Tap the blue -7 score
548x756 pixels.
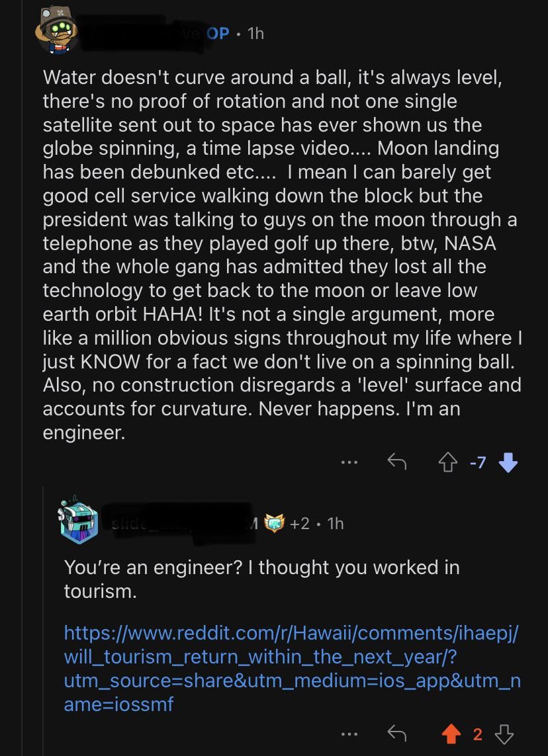click(x=478, y=462)
